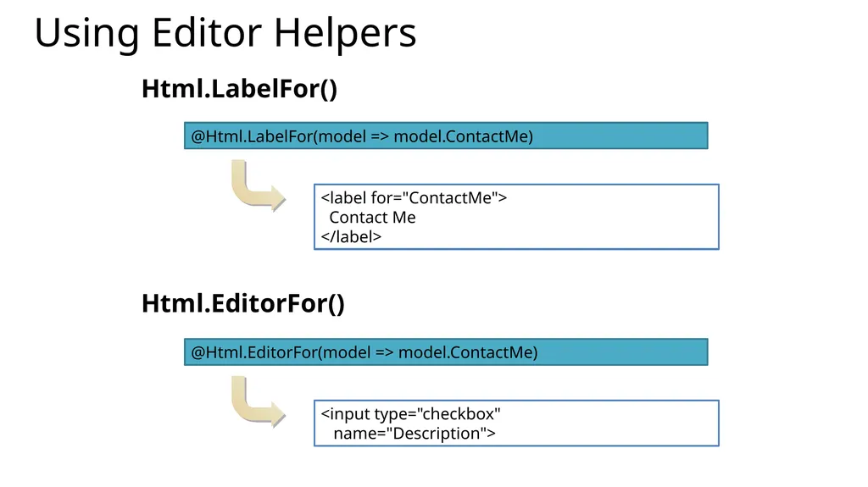Click the closing </label> tag line
Screen dimensions: 868x487
(x=351, y=237)
